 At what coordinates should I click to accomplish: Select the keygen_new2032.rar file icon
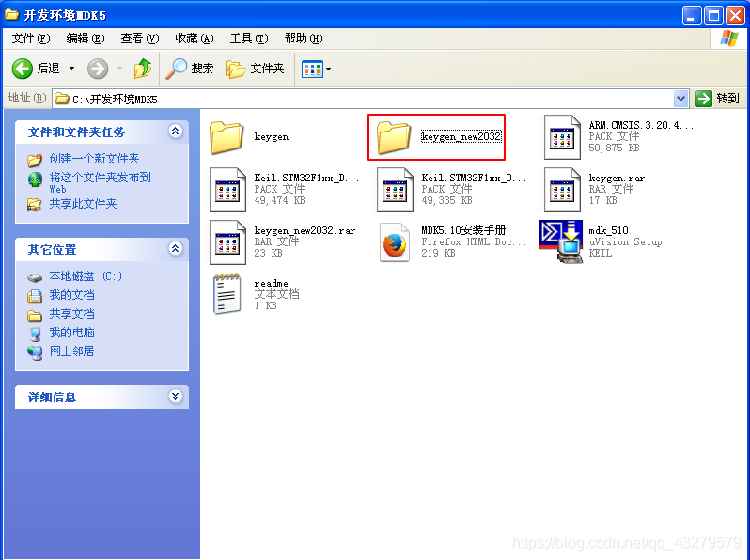227,242
